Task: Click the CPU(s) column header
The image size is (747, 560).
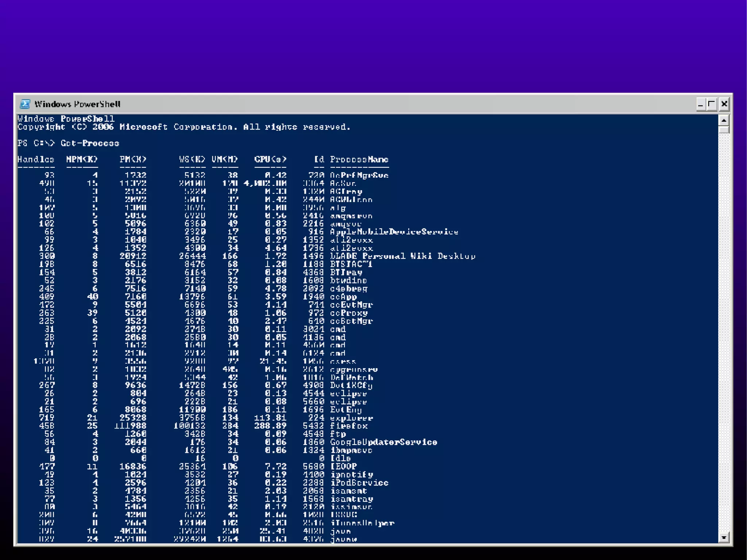Action: pos(270,159)
